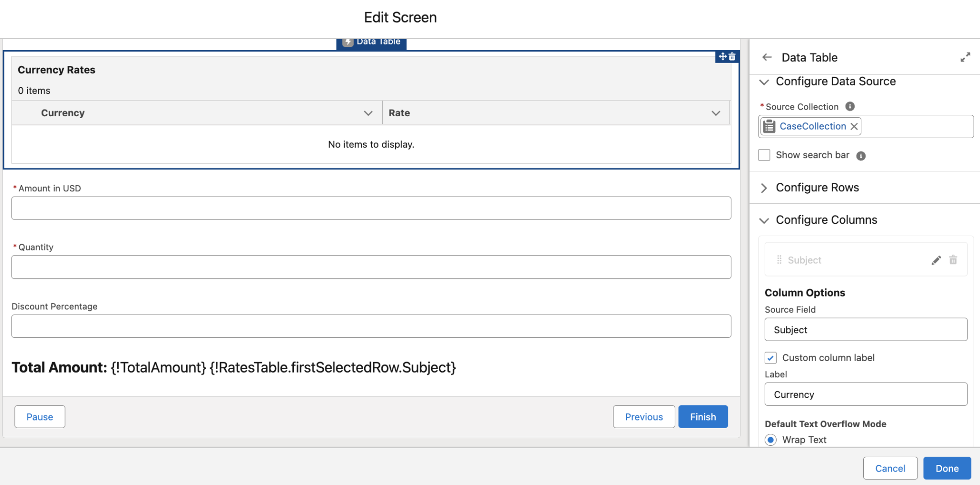Click the Amount in USD input field
The width and height of the screenshot is (980, 485).
pyautogui.click(x=371, y=208)
